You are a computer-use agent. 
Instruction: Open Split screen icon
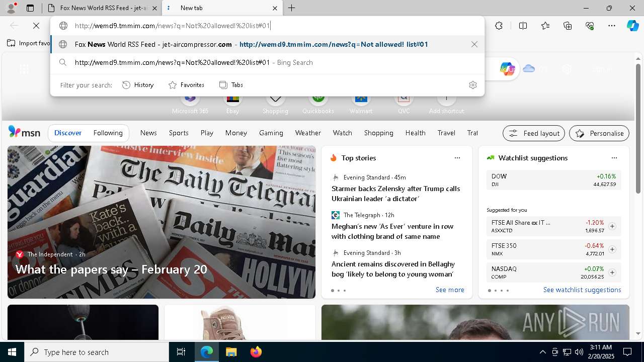click(523, 26)
